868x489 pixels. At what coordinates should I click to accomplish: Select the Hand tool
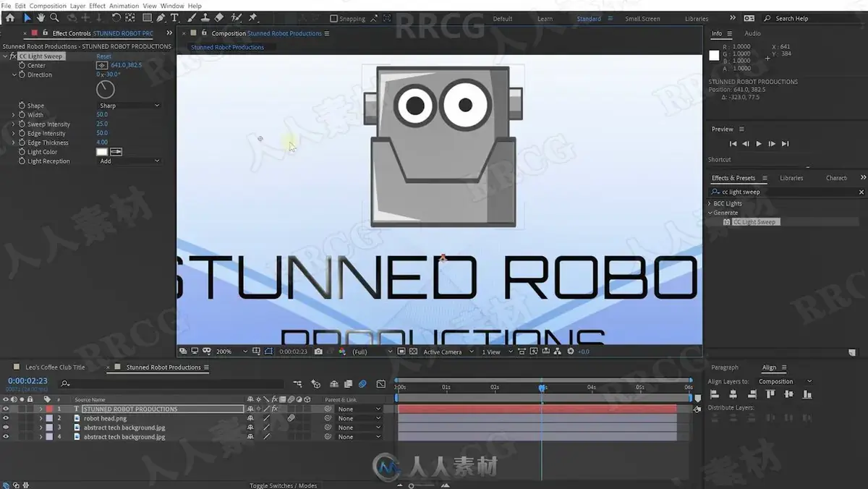point(41,17)
